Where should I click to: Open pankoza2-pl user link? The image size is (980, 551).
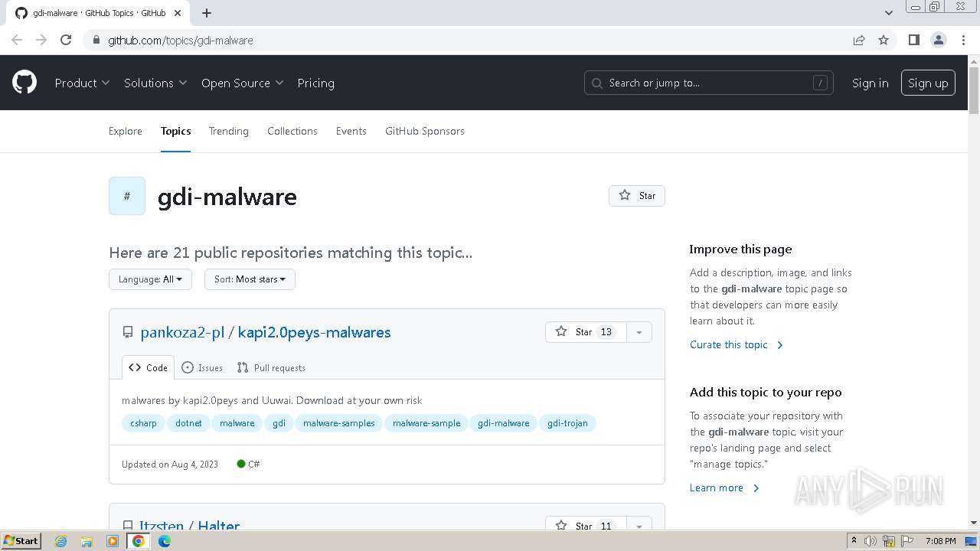tap(182, 332)
